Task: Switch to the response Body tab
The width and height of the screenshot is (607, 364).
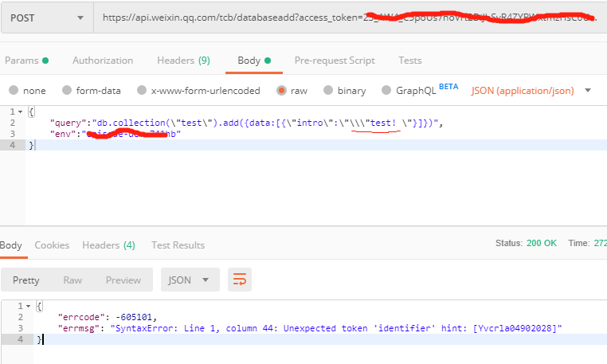Action: [x=11, y=245]
